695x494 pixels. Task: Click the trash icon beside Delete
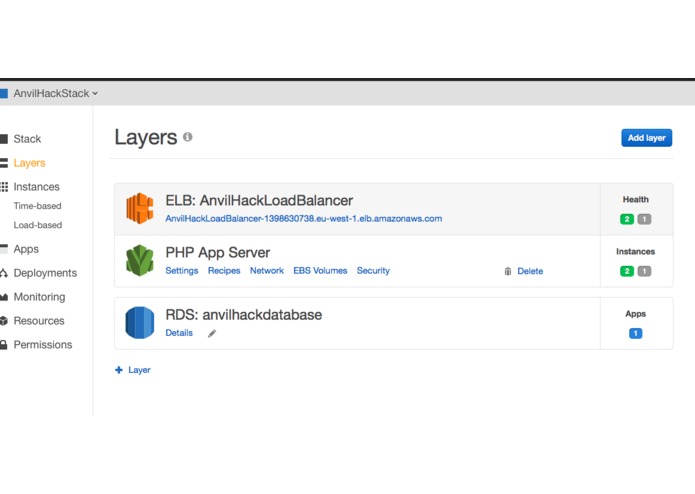click(508, 271)
